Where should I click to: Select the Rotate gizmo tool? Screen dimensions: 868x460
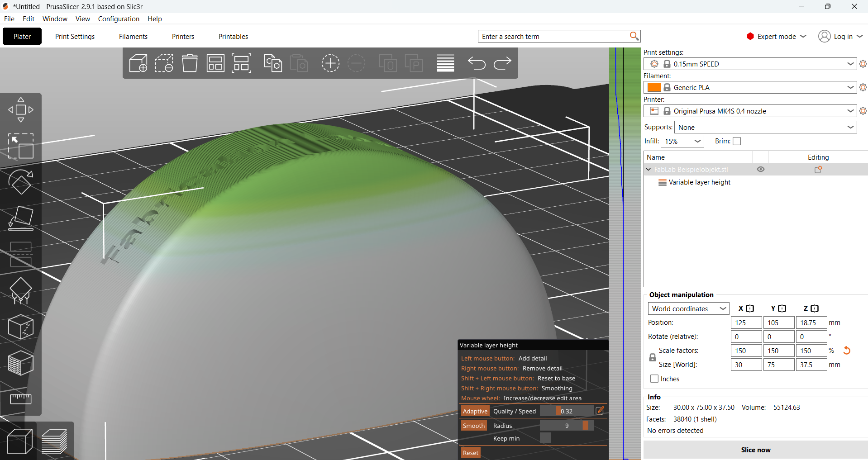coord(21,182)
